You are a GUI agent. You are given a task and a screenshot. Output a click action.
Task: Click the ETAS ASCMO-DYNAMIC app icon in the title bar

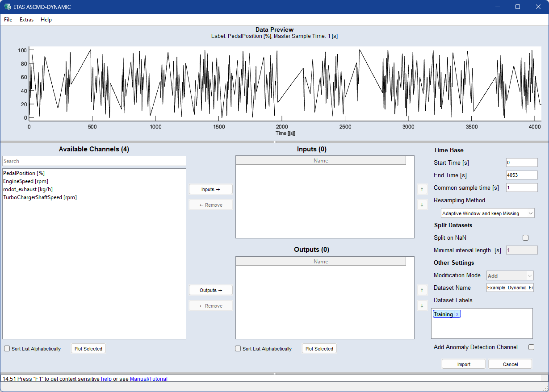click(8, 7)
